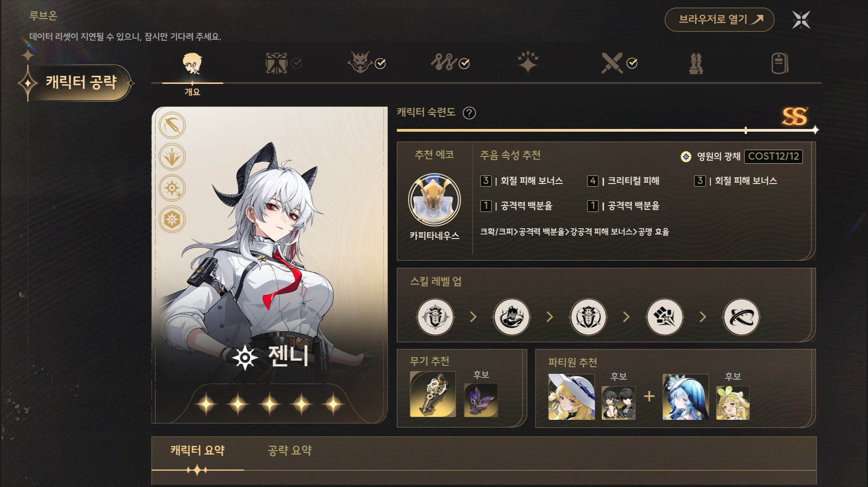The height and width of the screenshot is (487, 868).
Task: Toggle checkmark next to the node-path tab
Action: pyautogui.click(x=464, y=64)
